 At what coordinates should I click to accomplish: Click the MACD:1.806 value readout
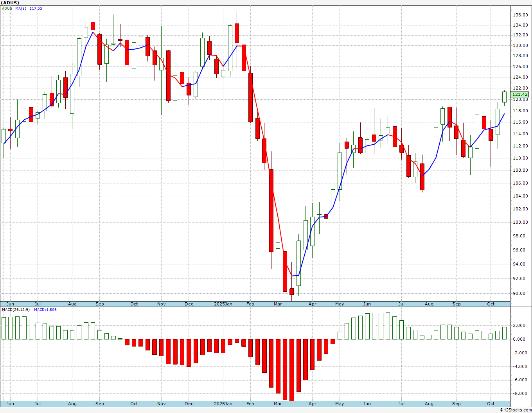click(x=45, y=309)
